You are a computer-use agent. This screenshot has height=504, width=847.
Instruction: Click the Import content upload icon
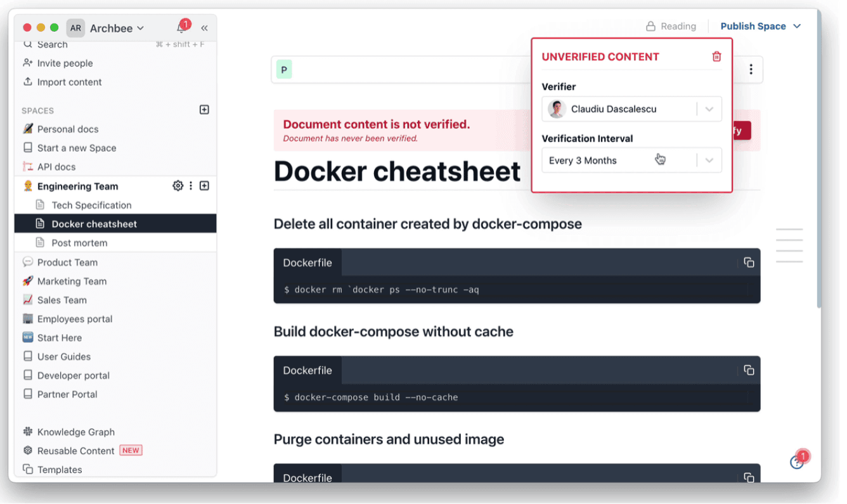(29, 82)
